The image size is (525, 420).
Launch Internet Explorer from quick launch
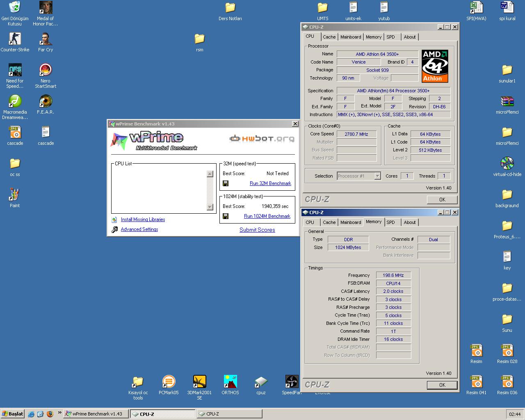click(31, 414)
